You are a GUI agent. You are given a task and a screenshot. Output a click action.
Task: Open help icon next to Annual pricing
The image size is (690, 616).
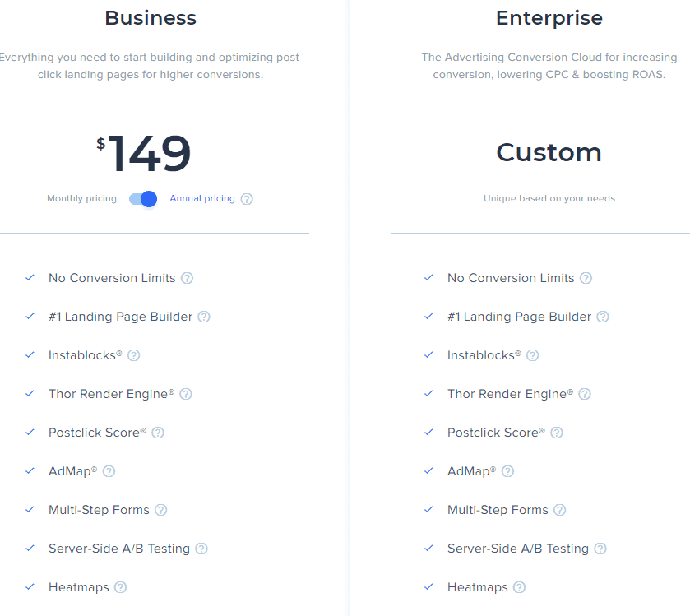pyautogui.click(x=247, y=199)
